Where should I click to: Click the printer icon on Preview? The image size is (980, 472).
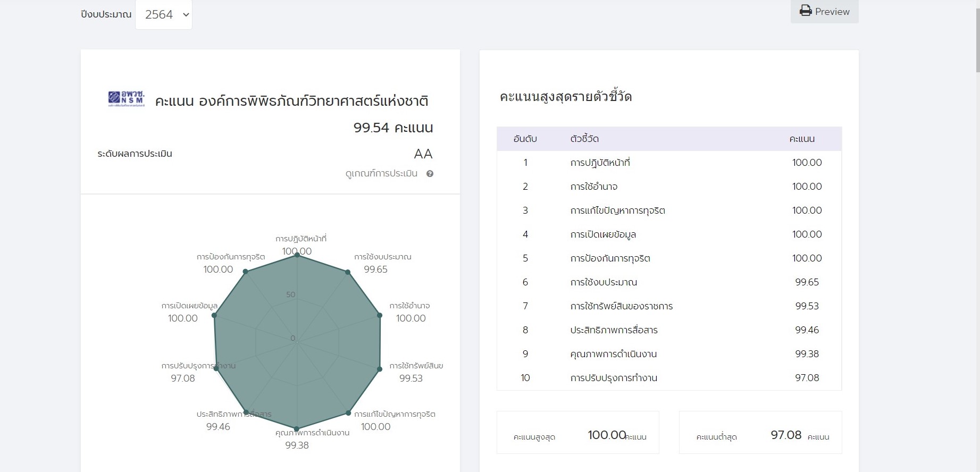(806, 11)
